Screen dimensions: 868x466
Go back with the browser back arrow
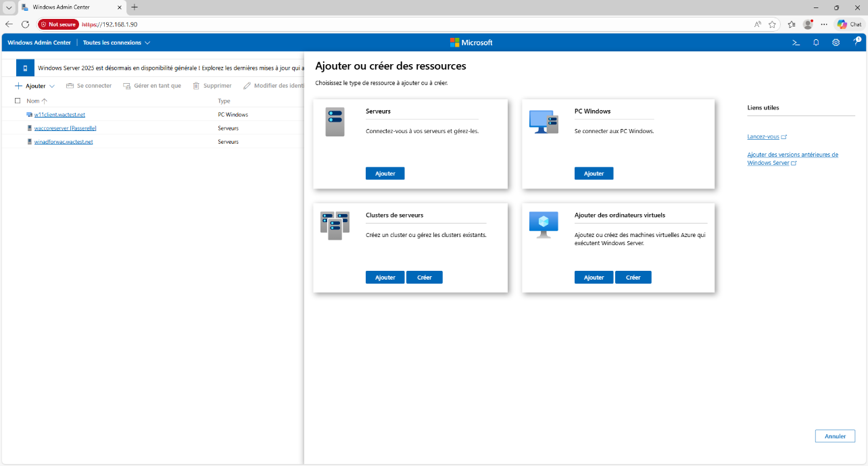9,24
